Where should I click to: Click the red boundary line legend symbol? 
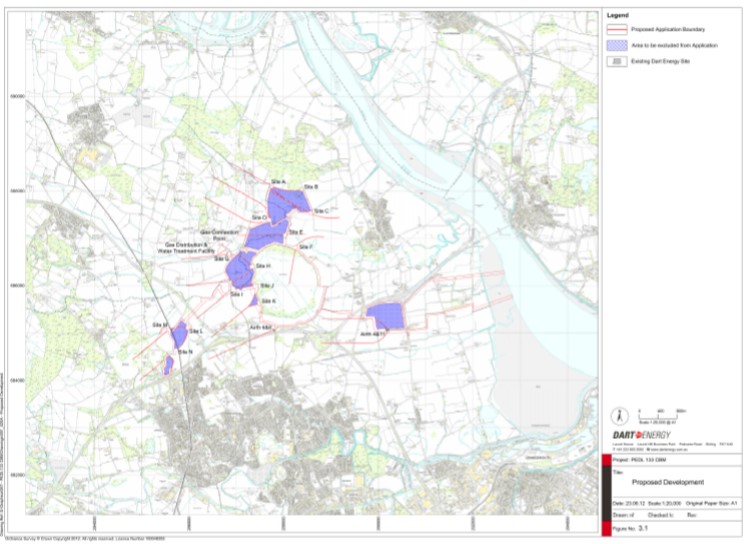(618, 31)
